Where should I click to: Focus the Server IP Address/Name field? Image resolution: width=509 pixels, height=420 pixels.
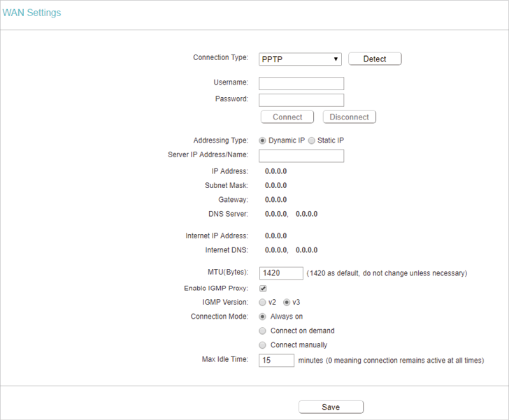pyautogui.click(x=301, y=156)
